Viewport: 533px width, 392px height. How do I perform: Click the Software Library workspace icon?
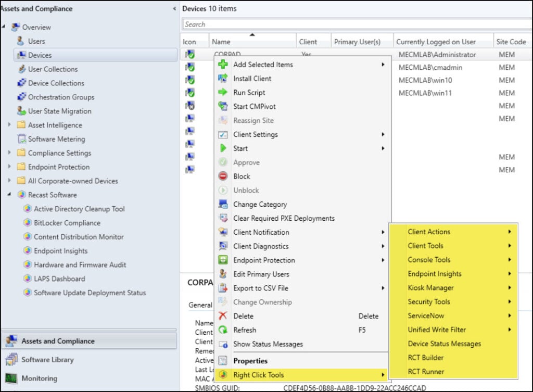[11, 359]
